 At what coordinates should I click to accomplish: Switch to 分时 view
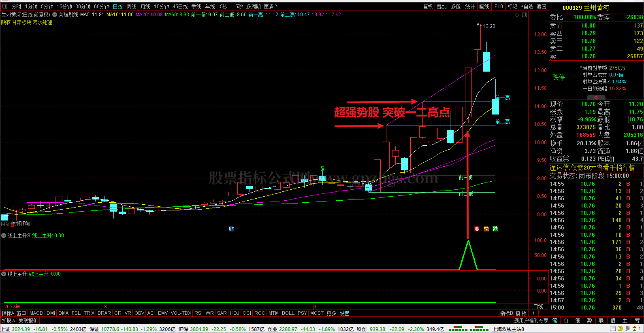(17, 6)
